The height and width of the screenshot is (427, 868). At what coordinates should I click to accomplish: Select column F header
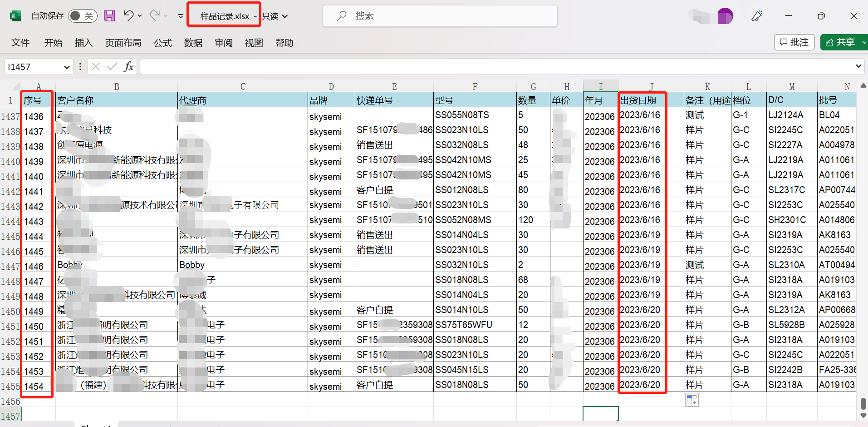pos(475,86)
